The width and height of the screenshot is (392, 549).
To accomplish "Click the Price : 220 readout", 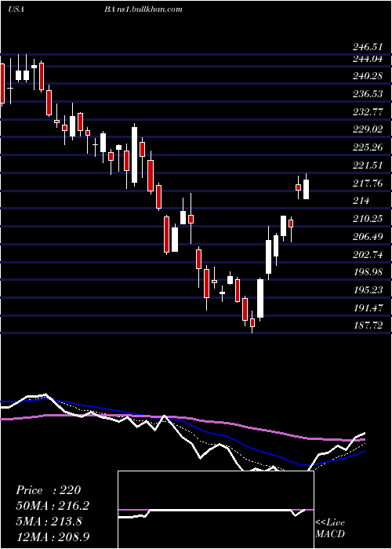I will click(49, 490).
